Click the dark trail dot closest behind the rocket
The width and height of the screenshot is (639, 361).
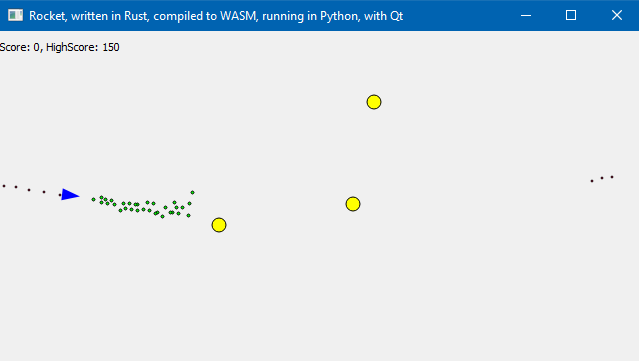[60, 195]
